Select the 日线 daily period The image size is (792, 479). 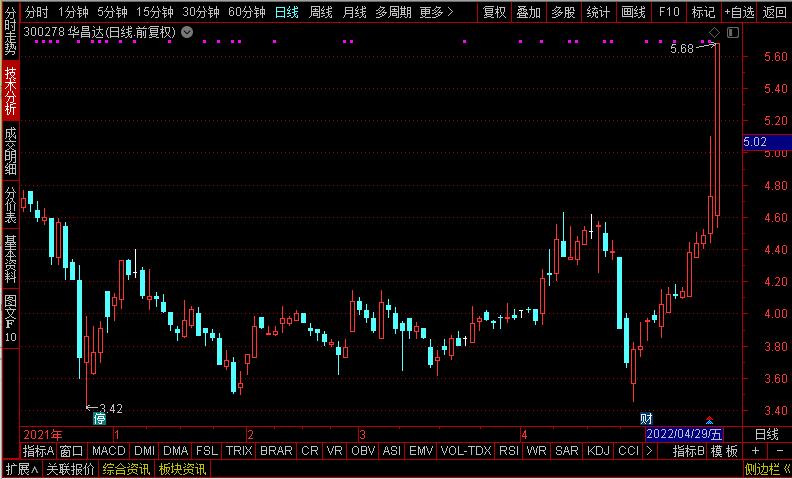pos(287,12)
